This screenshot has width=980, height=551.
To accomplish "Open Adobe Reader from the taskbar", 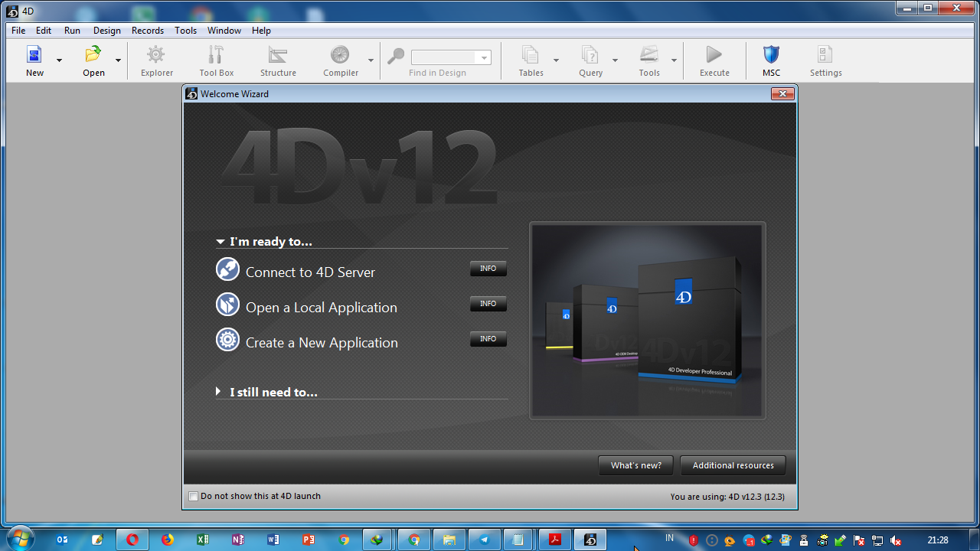I will coord(555,540).
